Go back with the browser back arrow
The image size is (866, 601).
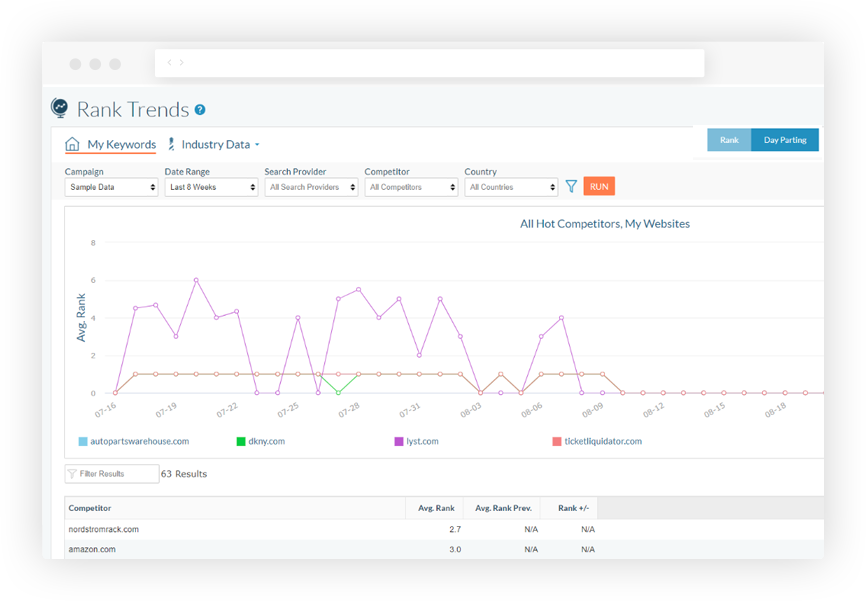(x=170, y=62)
